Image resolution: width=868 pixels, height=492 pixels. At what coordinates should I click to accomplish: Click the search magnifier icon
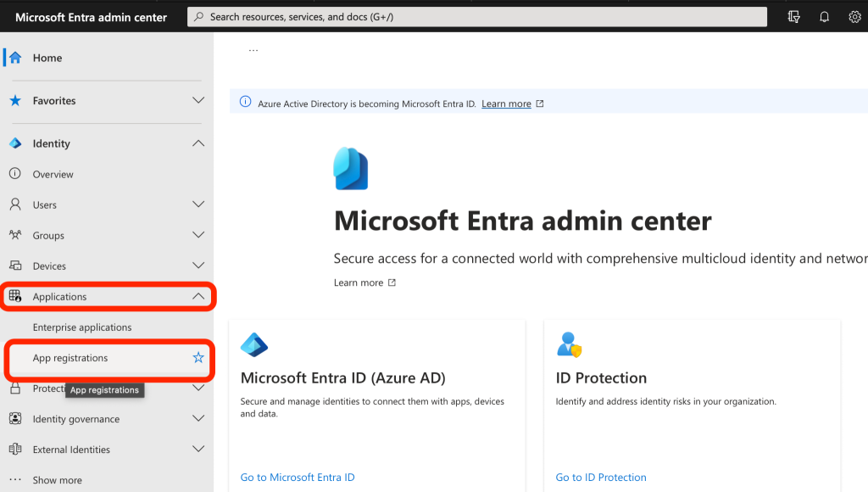(x=198, y=17)
